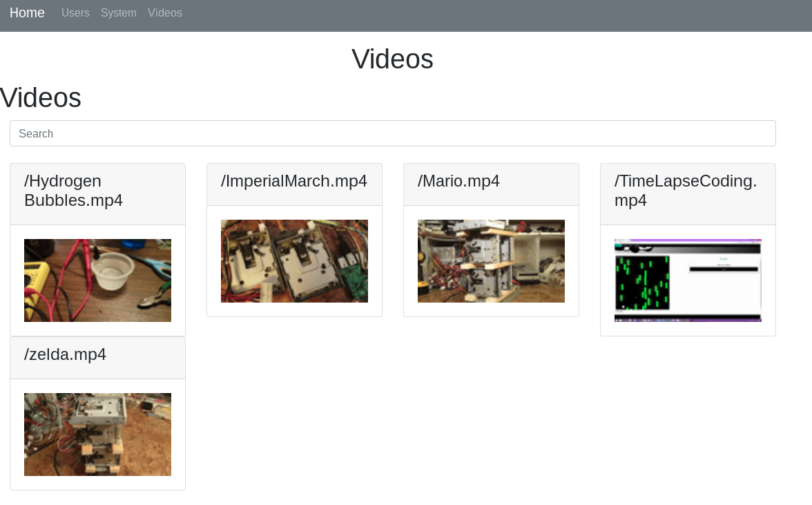Screen dimensions: 812x505
Task: Go to the System nav item
Action: coord(119,13)
